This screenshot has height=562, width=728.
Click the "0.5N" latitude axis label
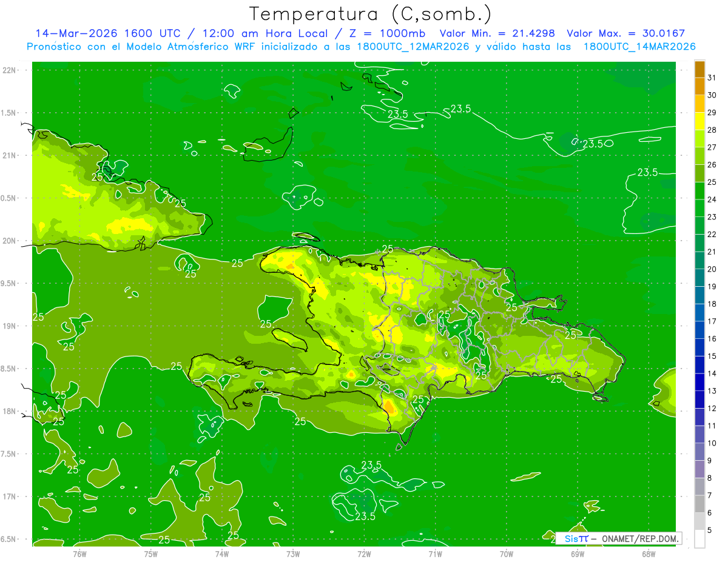pos(9,198)
